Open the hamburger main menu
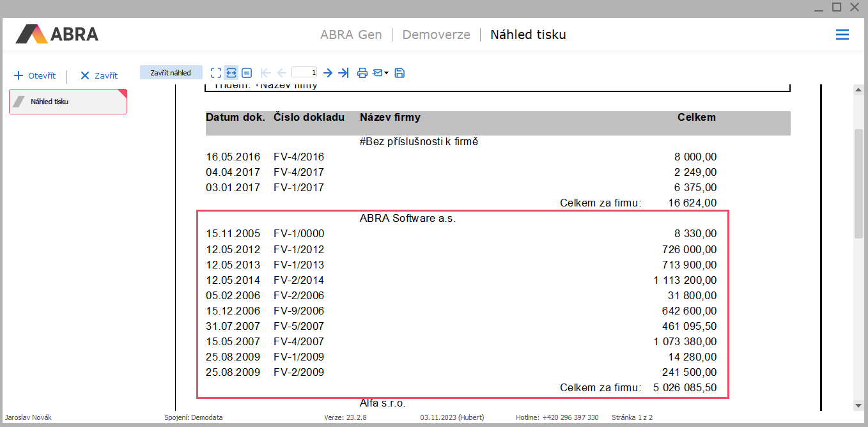Image resolution: width=868 pixels, height=427 pixels. coord(842,35)
